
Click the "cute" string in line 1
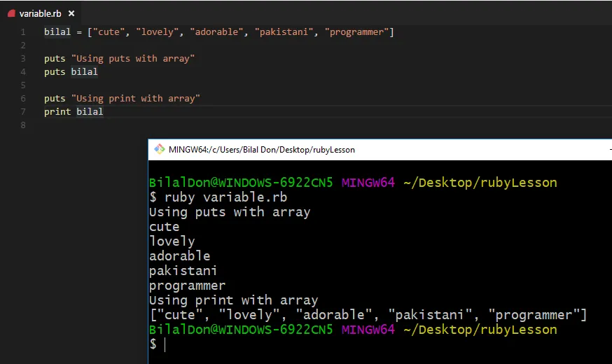point(109,32)
